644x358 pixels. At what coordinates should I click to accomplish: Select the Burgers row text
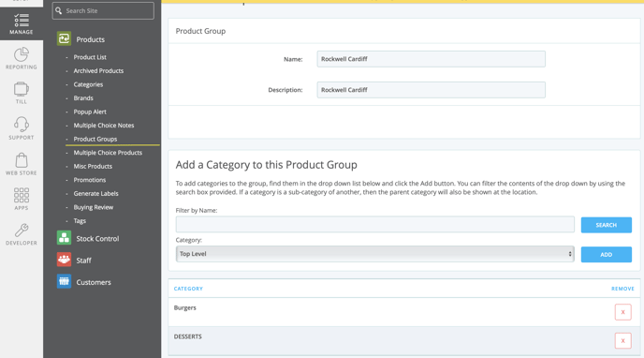(184, 307)
